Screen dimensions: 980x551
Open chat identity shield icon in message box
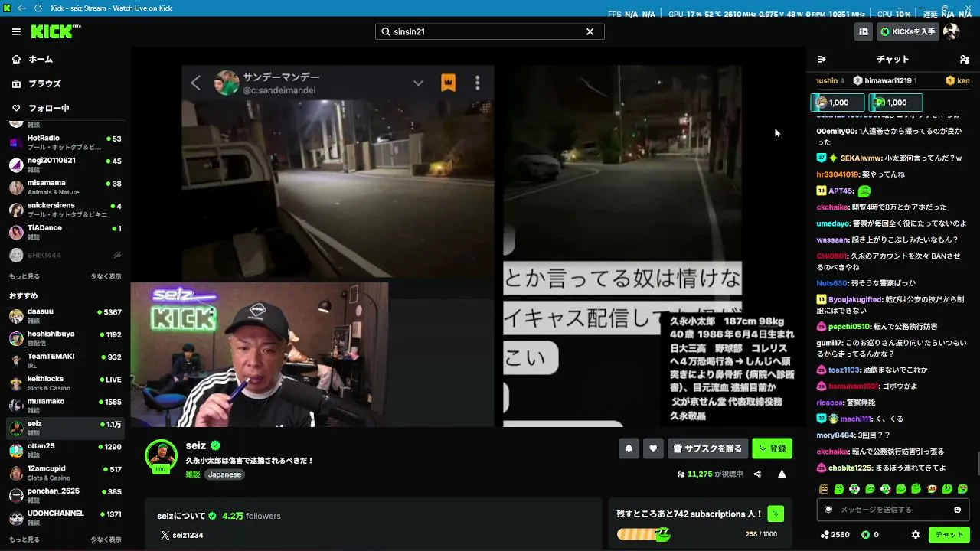click(828, 510)
